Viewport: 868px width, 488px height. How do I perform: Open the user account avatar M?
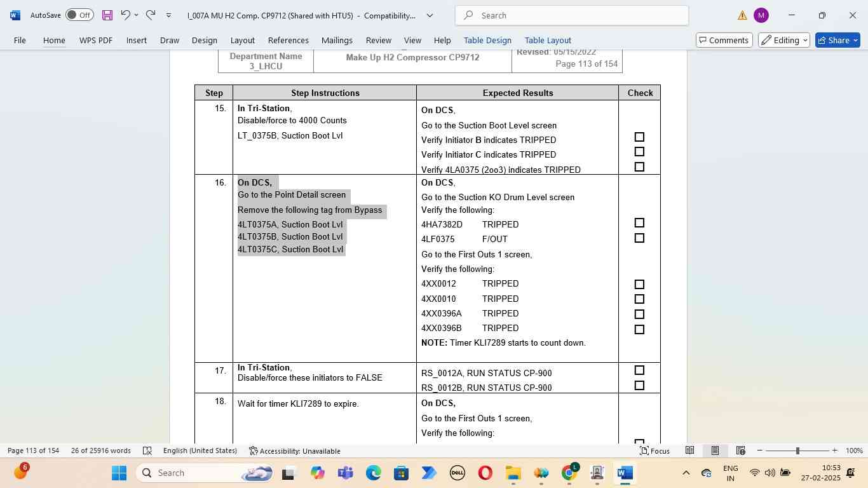pyautogui.click(x=761, y=15)
